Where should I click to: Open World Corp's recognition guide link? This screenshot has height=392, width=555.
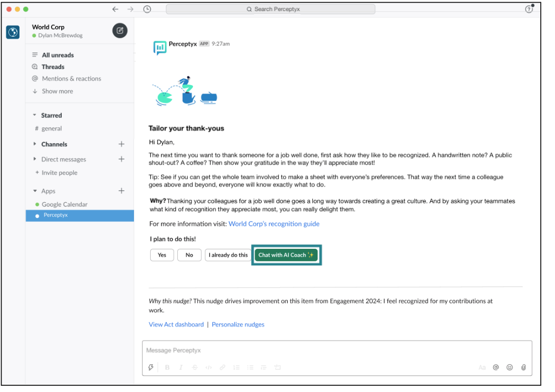(274, 224)
